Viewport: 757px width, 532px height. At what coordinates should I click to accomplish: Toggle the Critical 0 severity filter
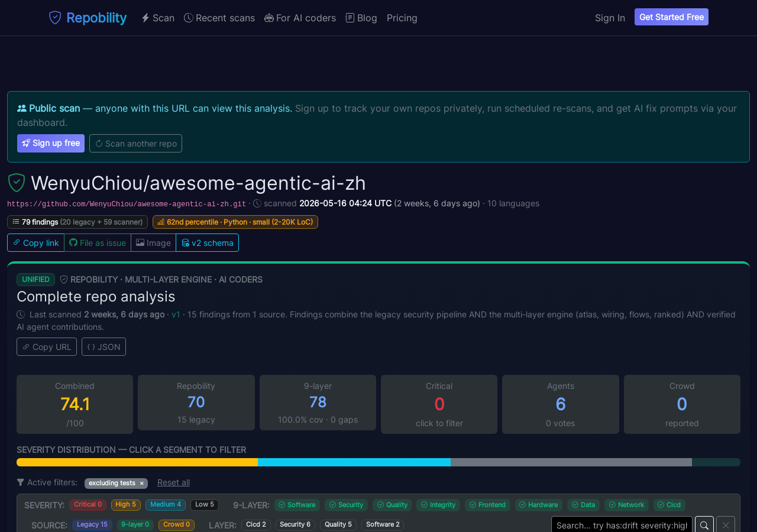point(88,505)
